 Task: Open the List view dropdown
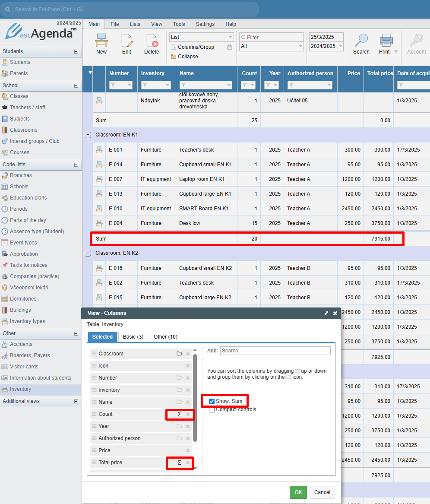tap(201, 37)
